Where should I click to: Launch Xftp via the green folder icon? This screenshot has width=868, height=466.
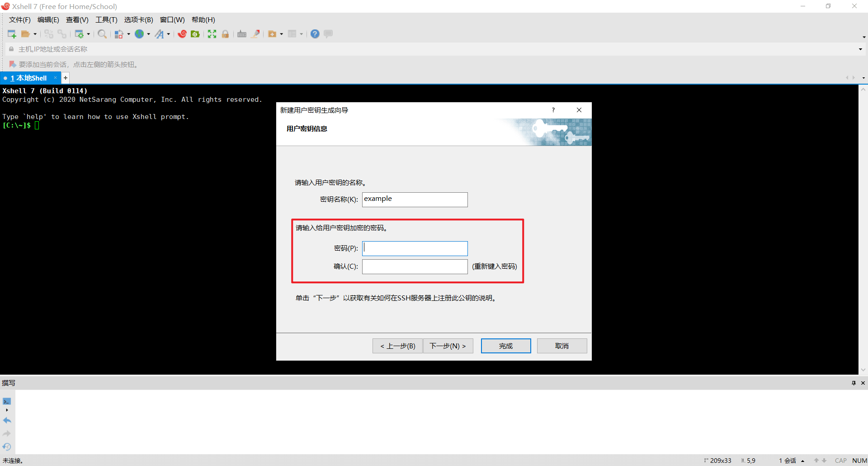(195, 34)
